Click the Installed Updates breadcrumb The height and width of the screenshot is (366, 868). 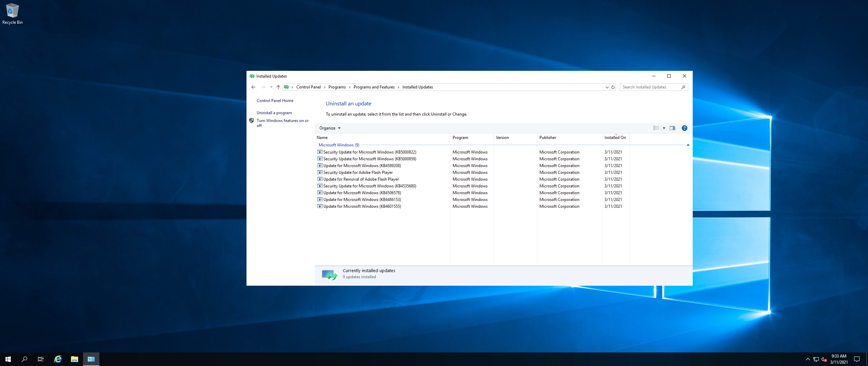click(x=417, y=87)
